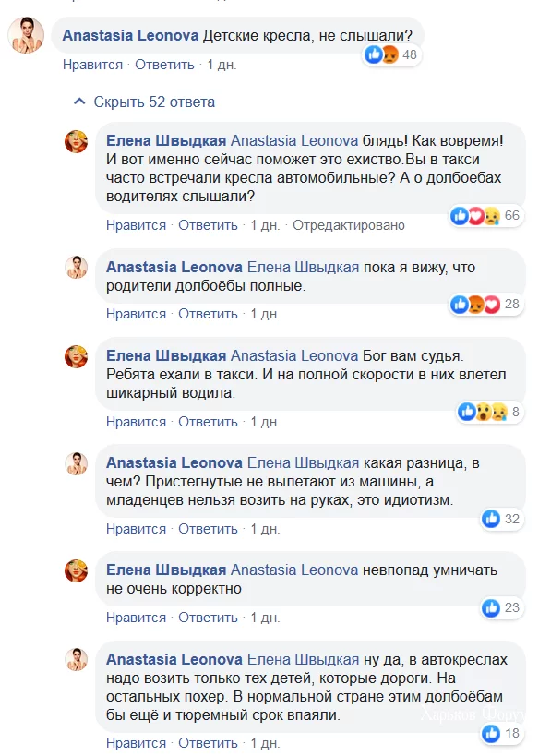Open Anastasia Leonova's large profile avatar

click(26, 35)
